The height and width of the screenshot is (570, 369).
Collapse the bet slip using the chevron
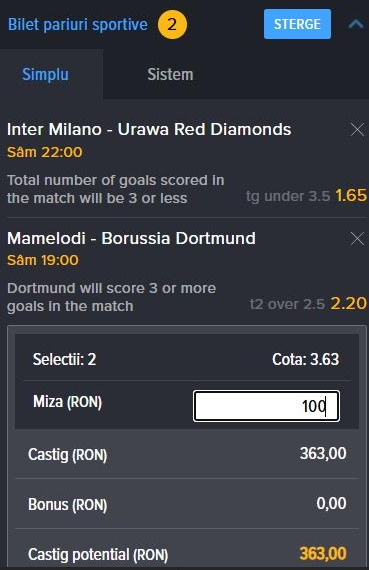click(x=356, y=24)
